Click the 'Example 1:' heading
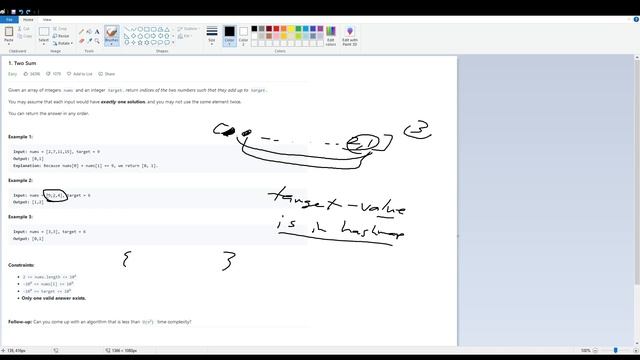 (x=20, y=137)
